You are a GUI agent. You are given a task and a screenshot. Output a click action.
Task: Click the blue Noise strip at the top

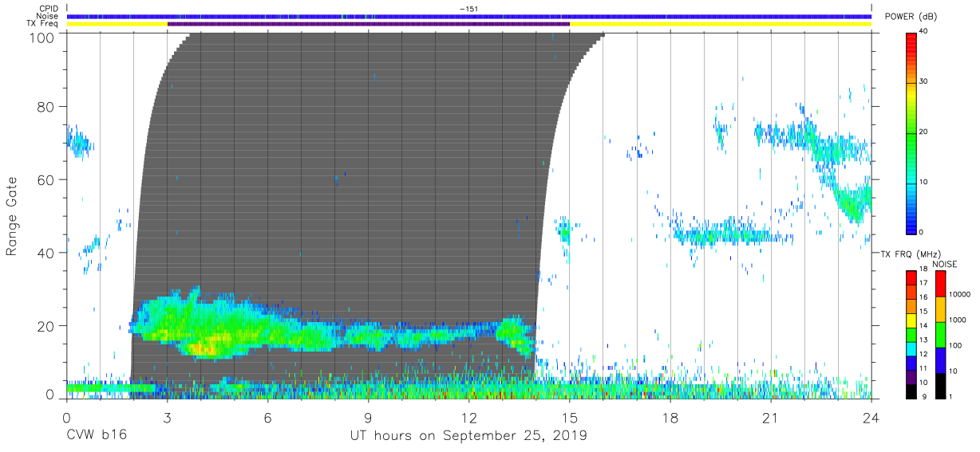469,16
